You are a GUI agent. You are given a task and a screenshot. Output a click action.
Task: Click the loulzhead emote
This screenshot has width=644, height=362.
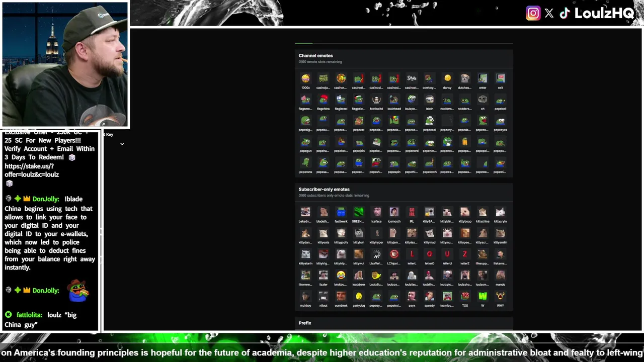(394, 100)
